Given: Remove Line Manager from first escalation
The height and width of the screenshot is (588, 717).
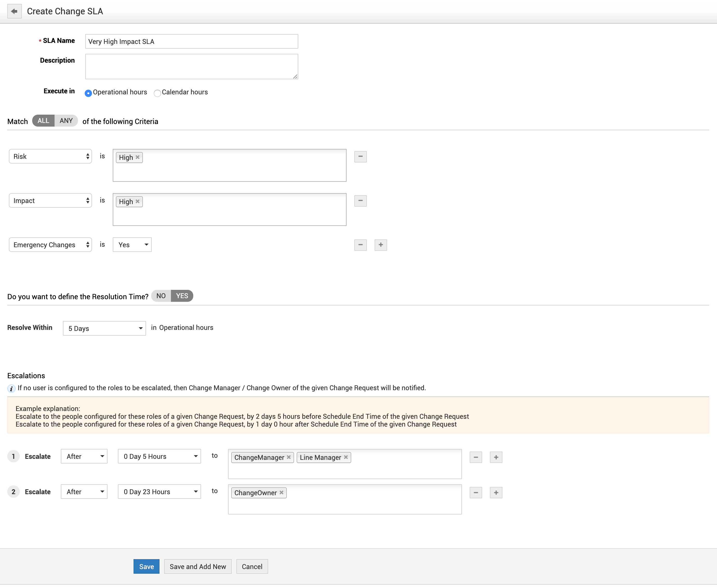Looking at the screenshot, I should pos(346,457).
